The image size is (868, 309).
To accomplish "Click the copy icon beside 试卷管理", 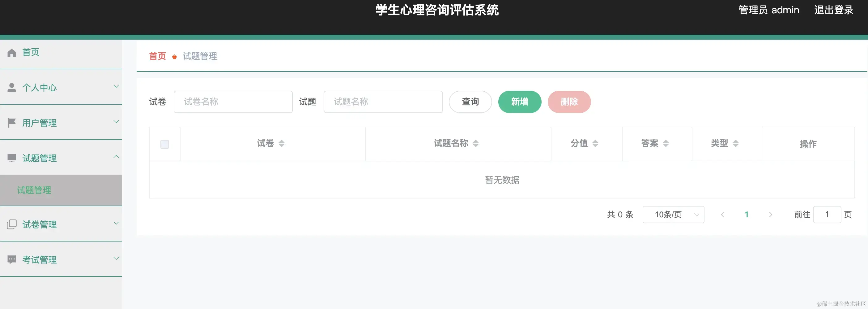I will [12, 223].
